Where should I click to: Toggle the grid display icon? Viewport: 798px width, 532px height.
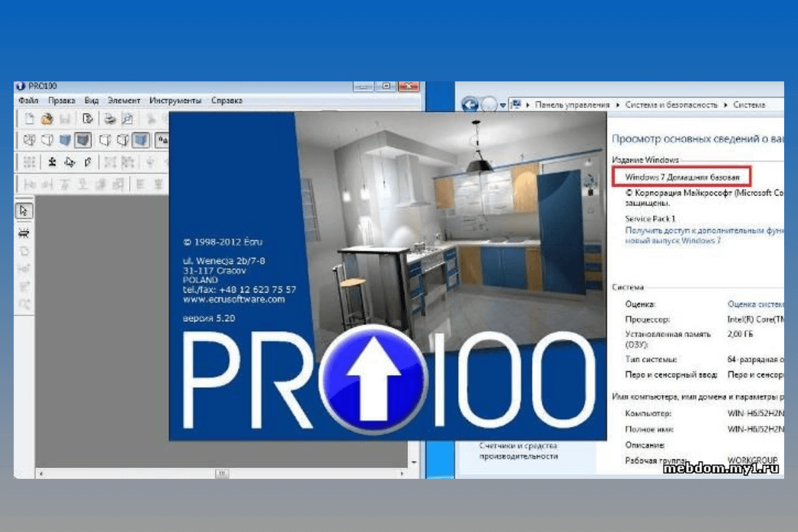29,160
